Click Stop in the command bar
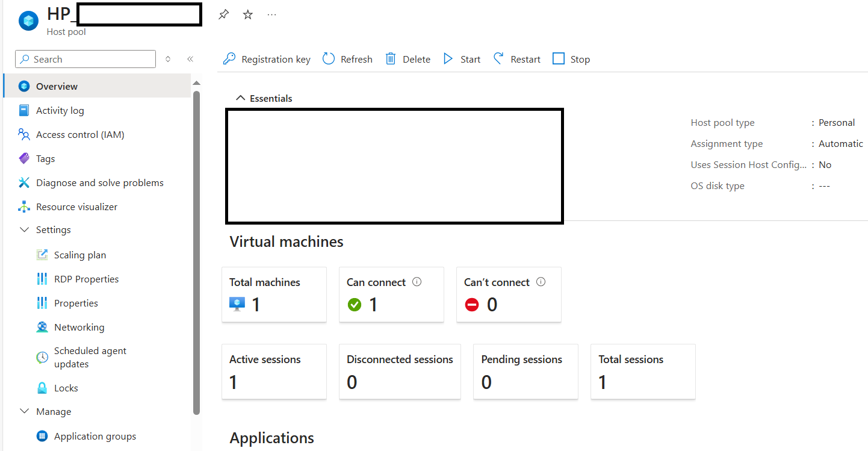 click(x=571, y=59)
